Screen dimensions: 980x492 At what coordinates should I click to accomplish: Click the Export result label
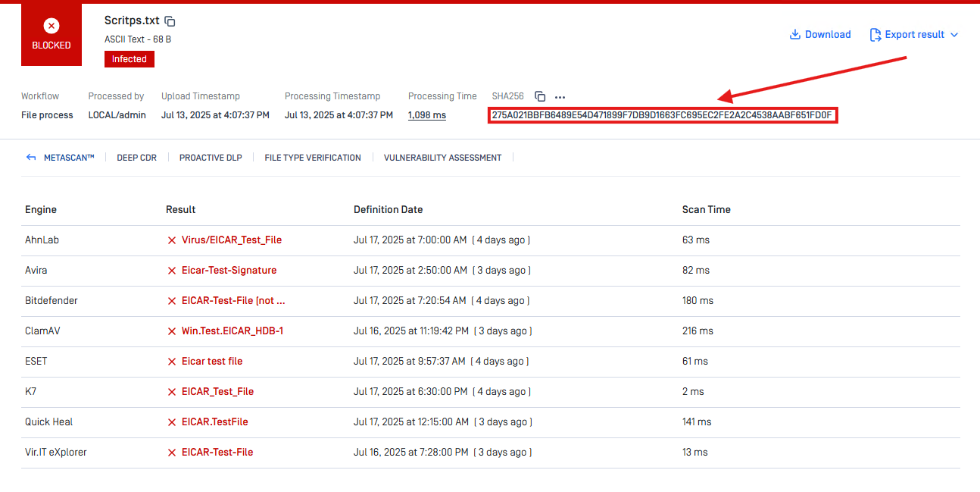(915, 34)
